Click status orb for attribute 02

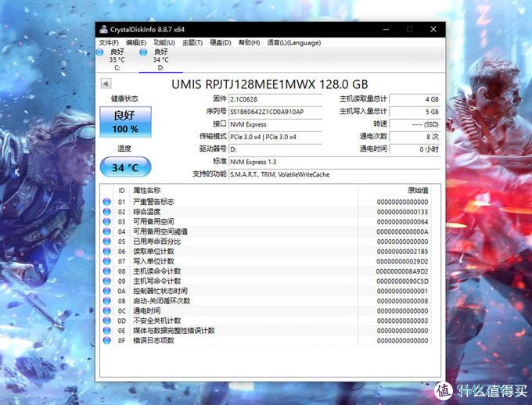click(107, 212)
